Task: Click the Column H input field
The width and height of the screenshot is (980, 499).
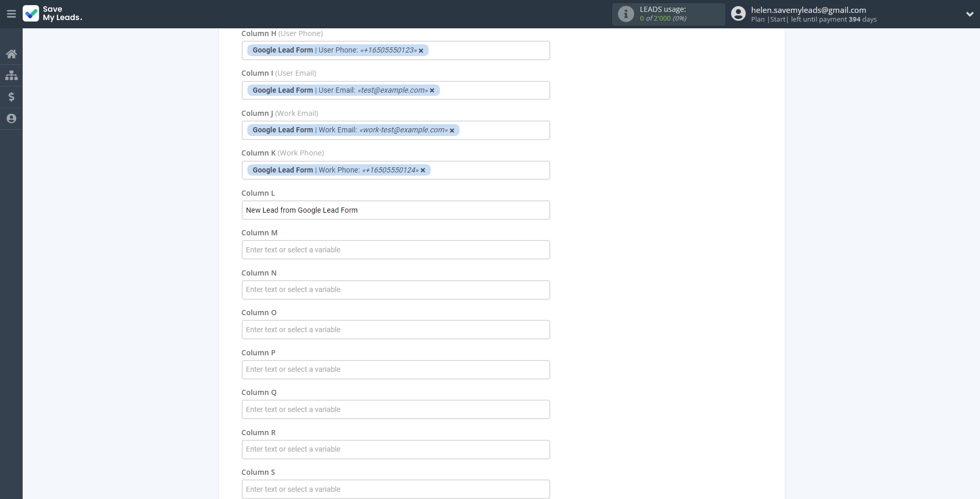Action: coord(396,50)
